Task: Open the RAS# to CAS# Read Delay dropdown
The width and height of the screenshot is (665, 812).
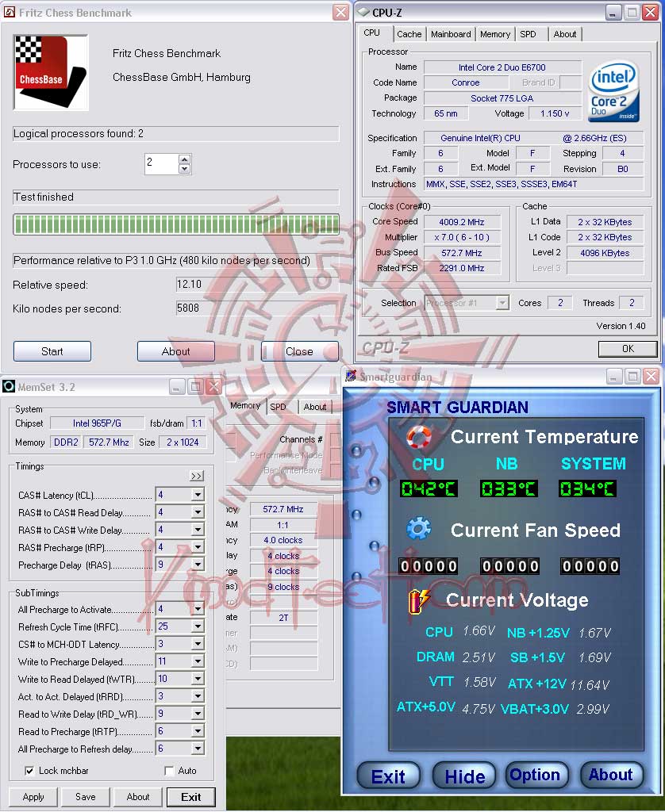Action: pyautogui.click(x=198, y=513)
